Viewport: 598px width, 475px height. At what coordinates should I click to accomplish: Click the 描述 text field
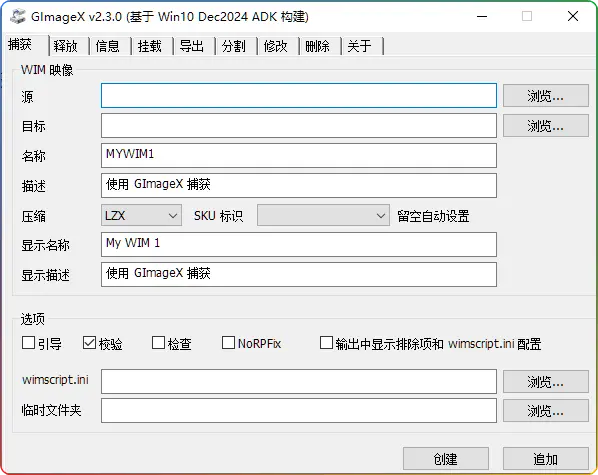click(299, 185)
